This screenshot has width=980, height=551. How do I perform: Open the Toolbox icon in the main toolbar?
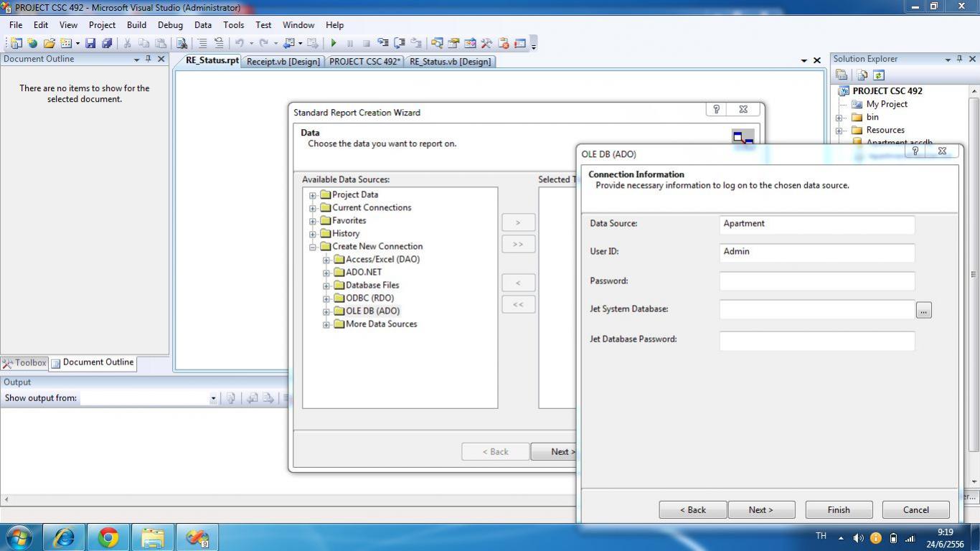click(486, 43)
